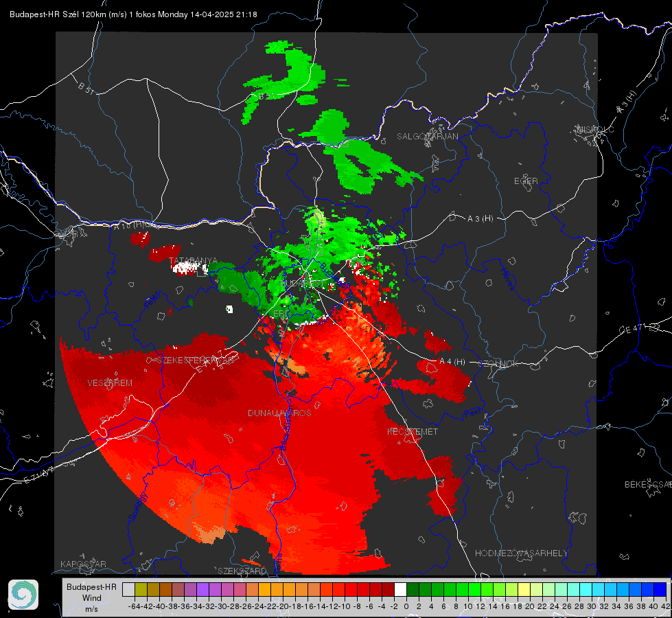
Task: Select the SZEKSZARD city label
Action: coord(242,571)
